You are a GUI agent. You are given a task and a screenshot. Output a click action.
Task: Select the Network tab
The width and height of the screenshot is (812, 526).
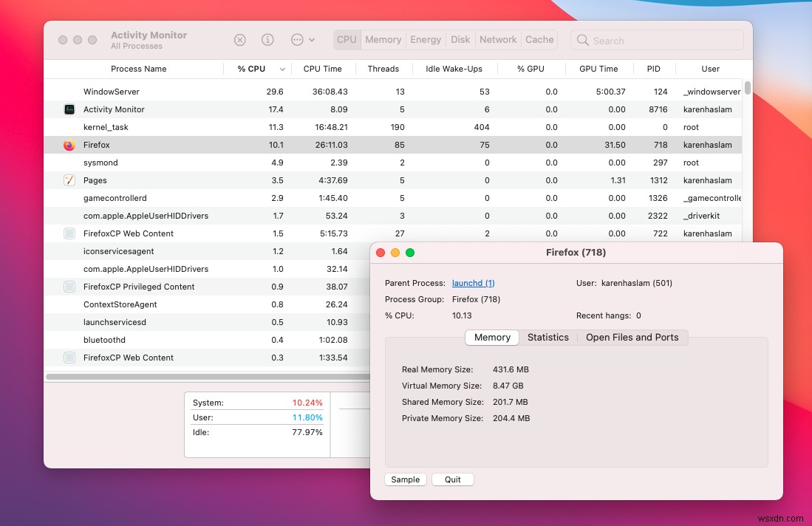click(498, 40)
